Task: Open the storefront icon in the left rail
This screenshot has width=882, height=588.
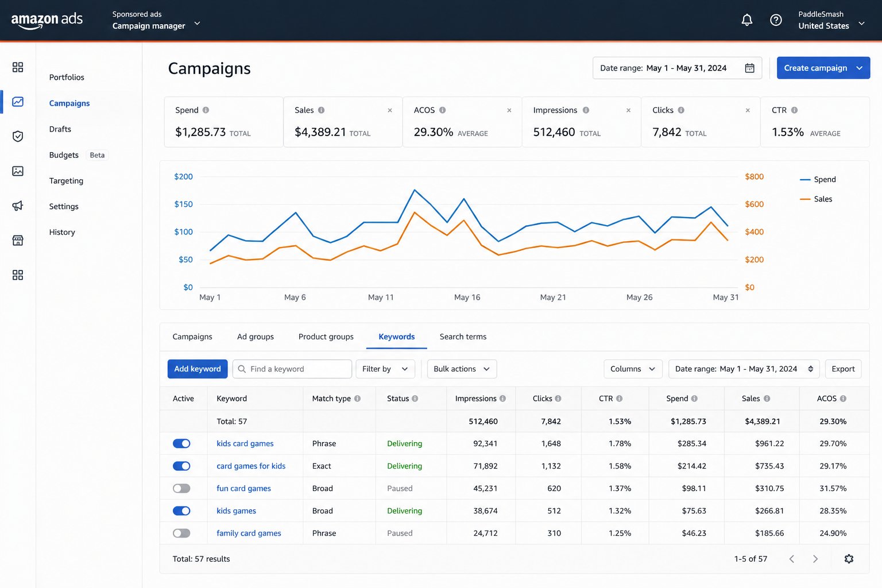Action: [18, 240]
